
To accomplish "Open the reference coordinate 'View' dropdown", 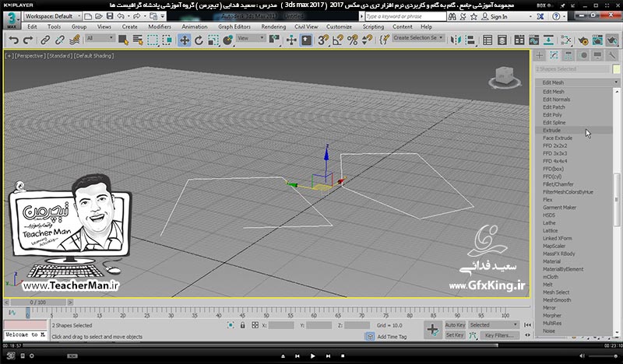I will [251, 38].
